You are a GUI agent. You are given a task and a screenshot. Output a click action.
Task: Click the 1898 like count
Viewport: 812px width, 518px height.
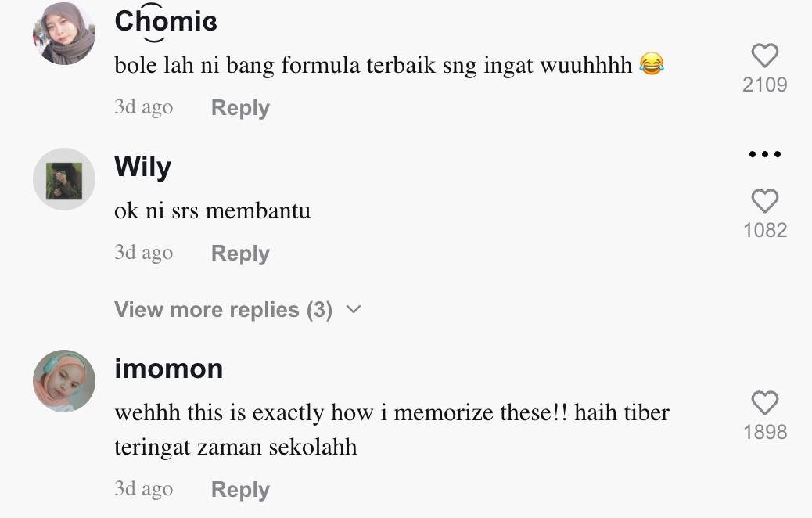click(x=765, y=432)
